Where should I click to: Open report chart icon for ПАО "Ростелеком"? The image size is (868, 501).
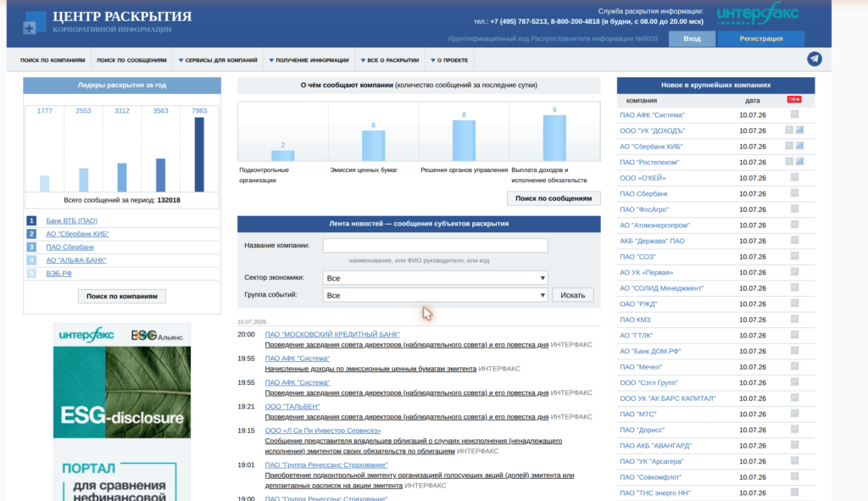pyautogui.click(x=799, y=161)
